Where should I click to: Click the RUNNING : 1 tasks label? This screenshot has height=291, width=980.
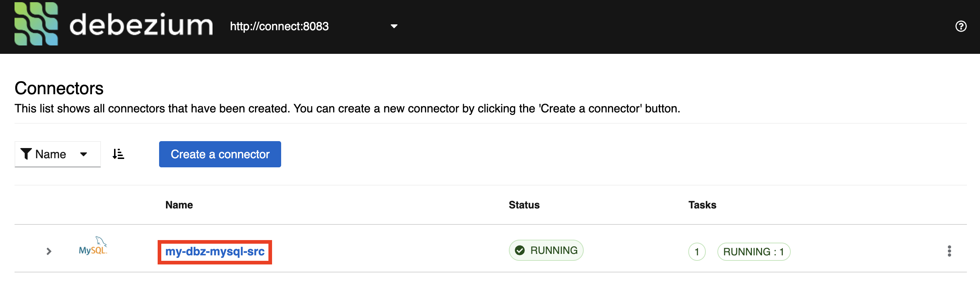[753, 252]
